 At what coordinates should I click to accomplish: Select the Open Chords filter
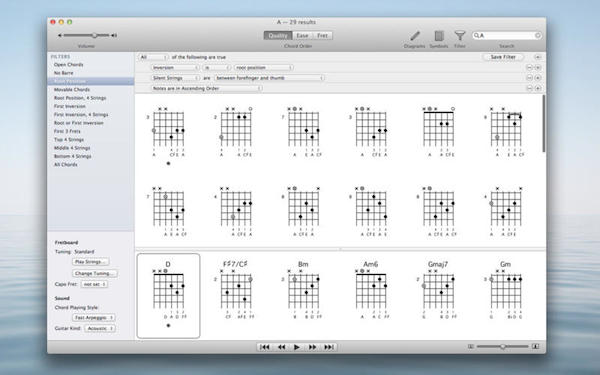click(68, 65)
